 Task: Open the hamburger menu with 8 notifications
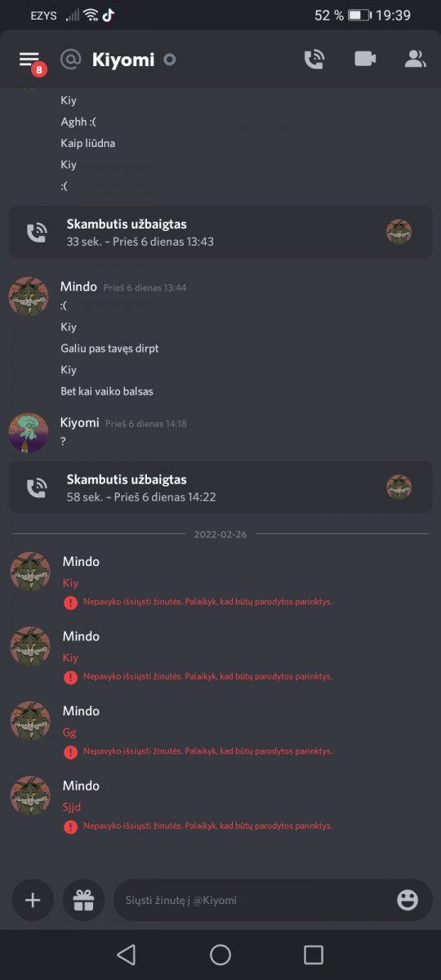(30, 60)
